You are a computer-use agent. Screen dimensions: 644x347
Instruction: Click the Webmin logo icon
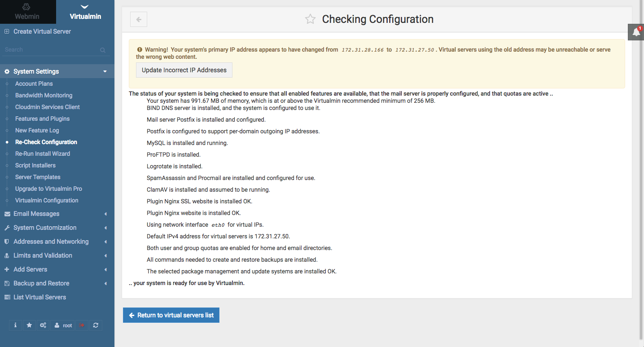(x=27, y=6)
